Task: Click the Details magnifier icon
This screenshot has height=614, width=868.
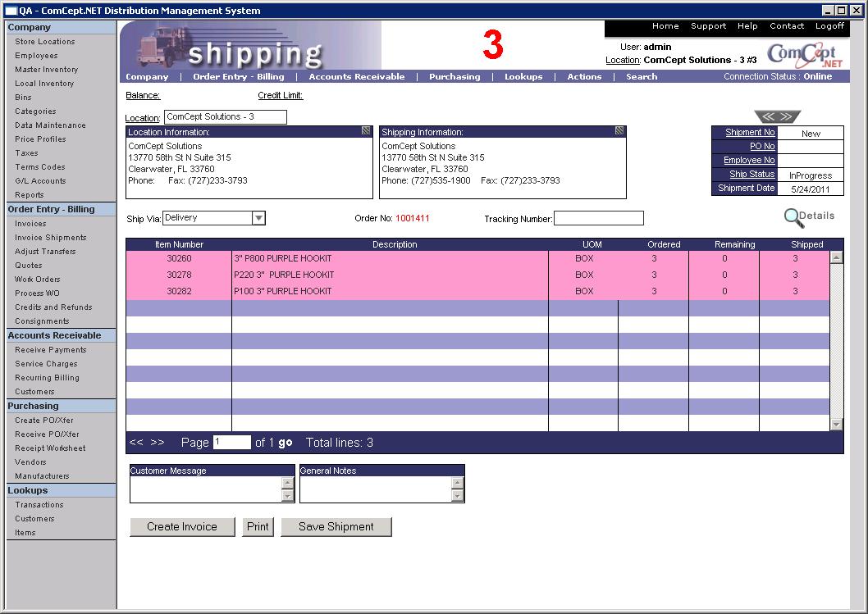Action: [x=793, y=217]
